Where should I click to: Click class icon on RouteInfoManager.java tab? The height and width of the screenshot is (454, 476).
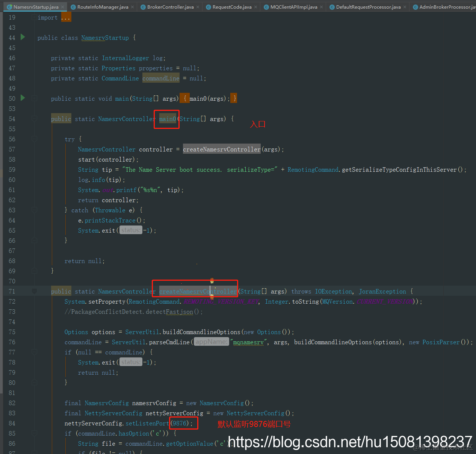coord(73,7)
